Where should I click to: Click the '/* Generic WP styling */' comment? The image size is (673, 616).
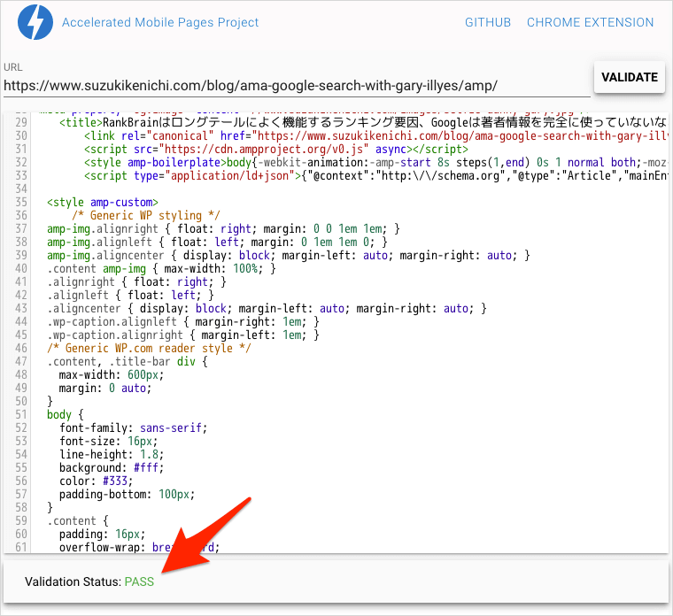click(x=146, y=215)
